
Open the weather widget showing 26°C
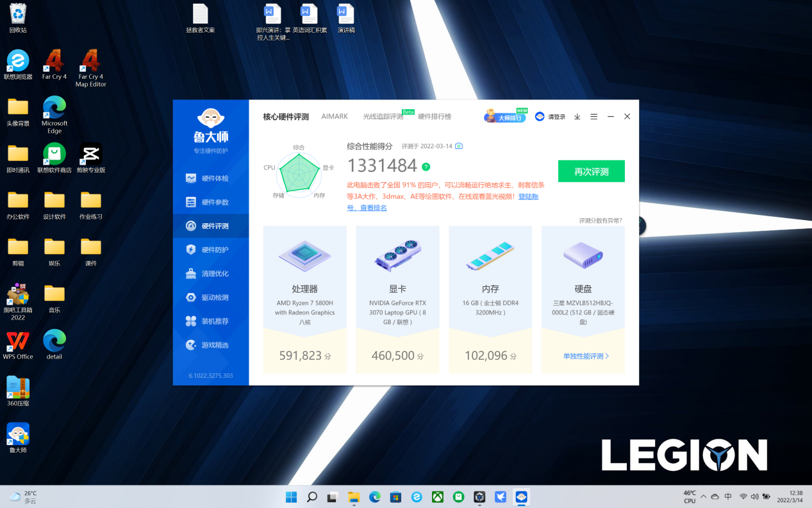pos(22,496)
